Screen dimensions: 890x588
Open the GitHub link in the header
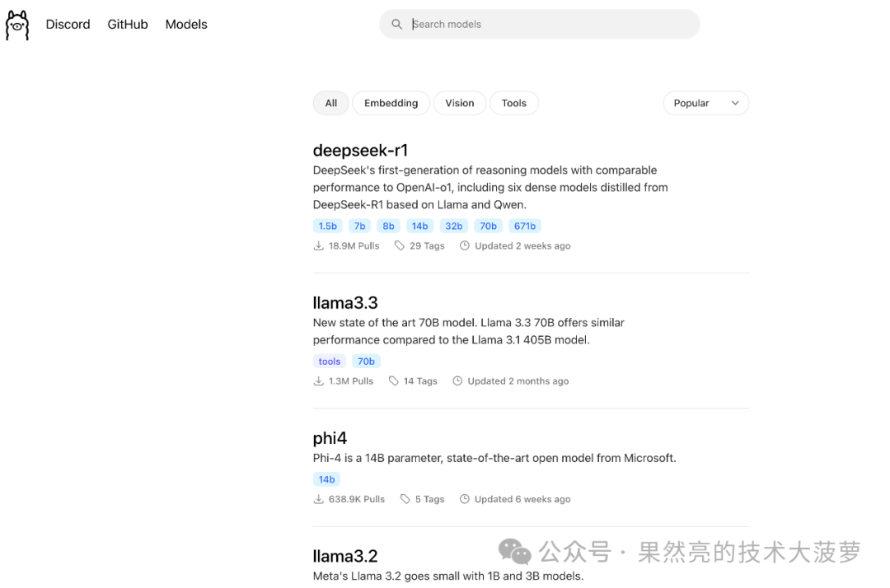128,25
